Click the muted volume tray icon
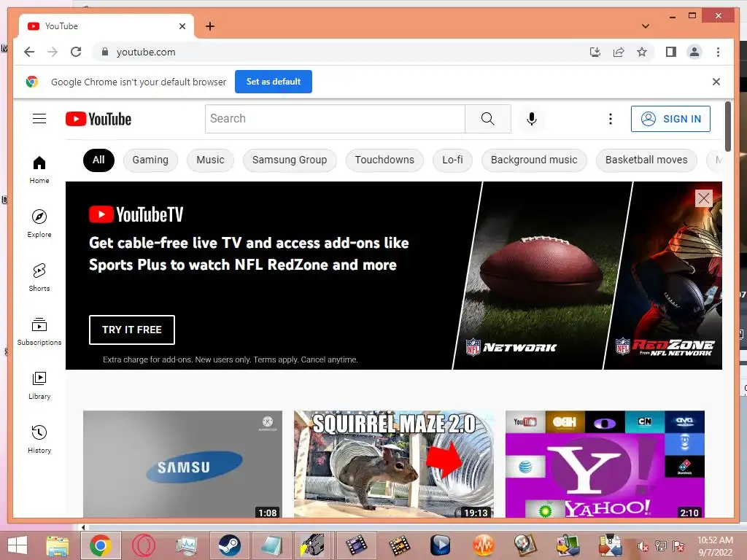747x560 pixels. click(643, 546)
